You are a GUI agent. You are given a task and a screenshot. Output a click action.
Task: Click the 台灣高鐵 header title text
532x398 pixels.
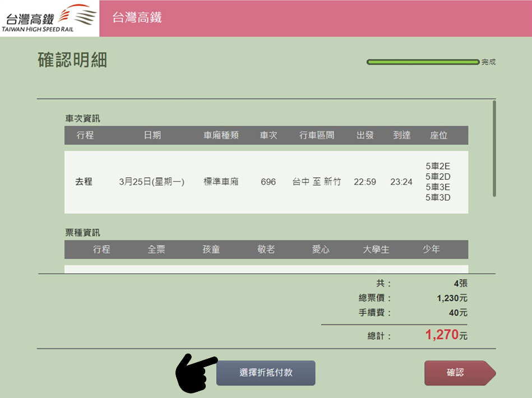(x=137, y=17)
